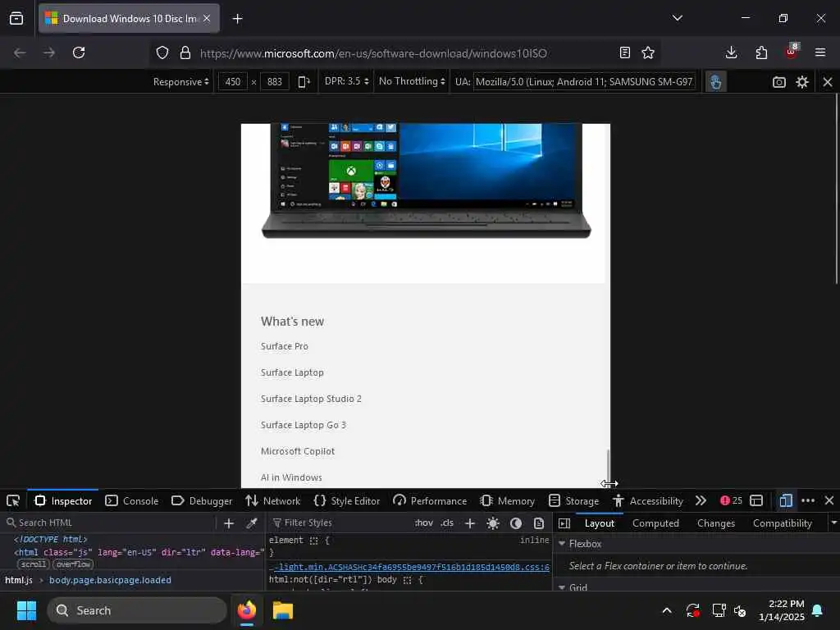Viewport: 840px width, 630px height.
Task: Open the Extensions menu icon
Action: pos(761,52)
